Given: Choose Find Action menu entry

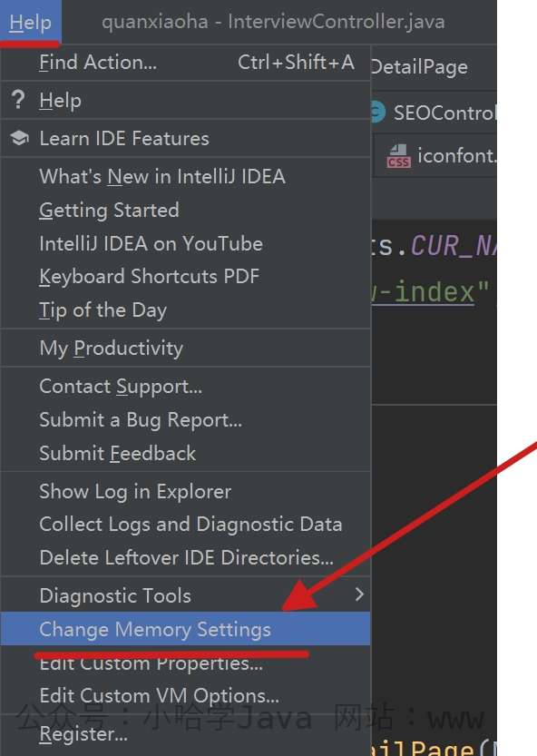Looking at the screenshot, I should (x=185, y=63).
